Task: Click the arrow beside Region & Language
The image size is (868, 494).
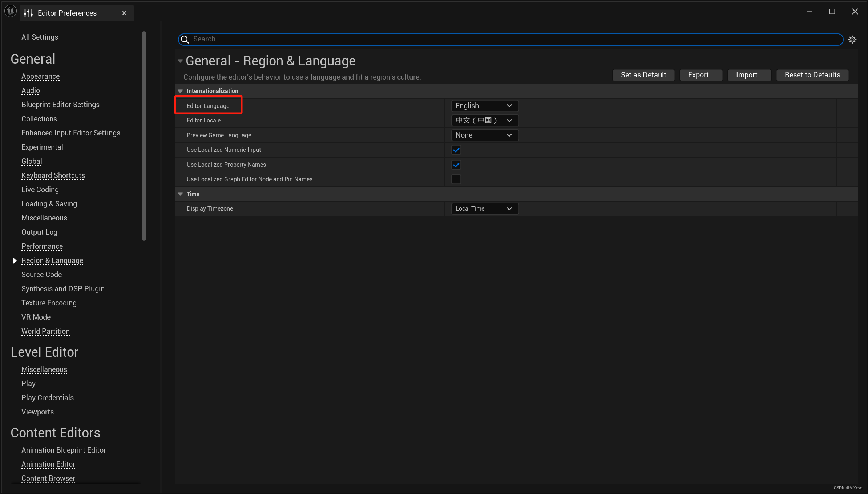Action: [x=15, y=261]
